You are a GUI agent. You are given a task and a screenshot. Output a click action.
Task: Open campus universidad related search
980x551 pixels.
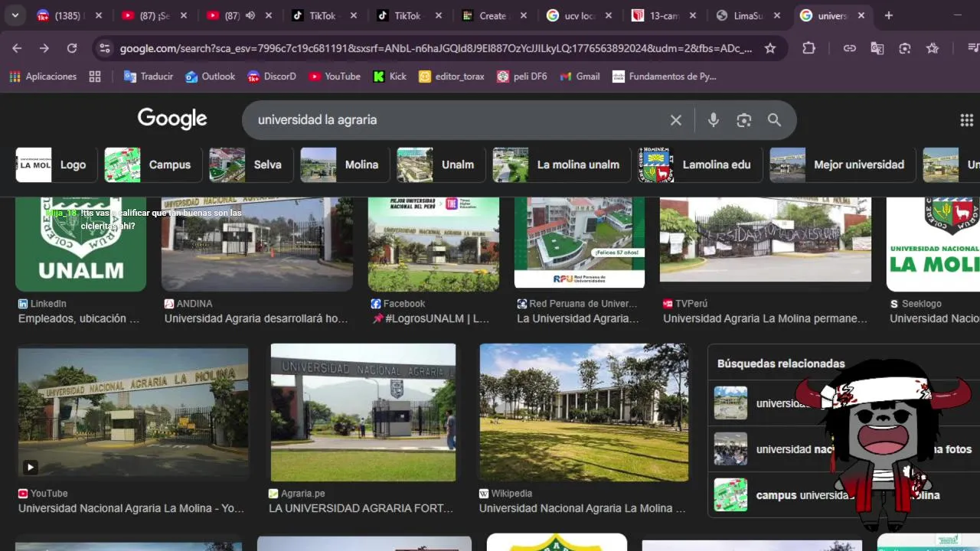click(x=844, y=495)
